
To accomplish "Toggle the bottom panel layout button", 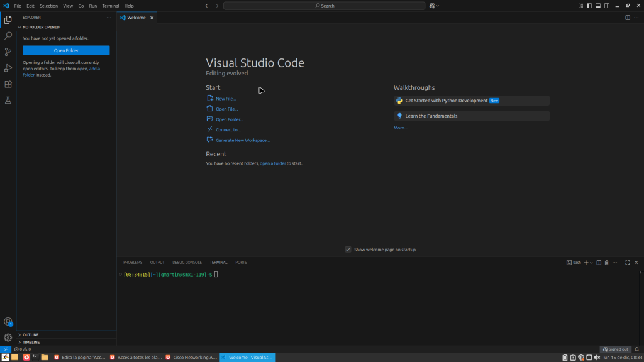I will [598, 6].
